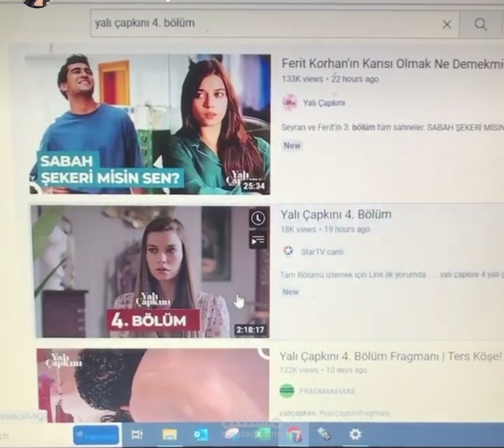504x448 pixels.
Task: Open the FRAGMANHANE channel name
Action: pos(328,391)
